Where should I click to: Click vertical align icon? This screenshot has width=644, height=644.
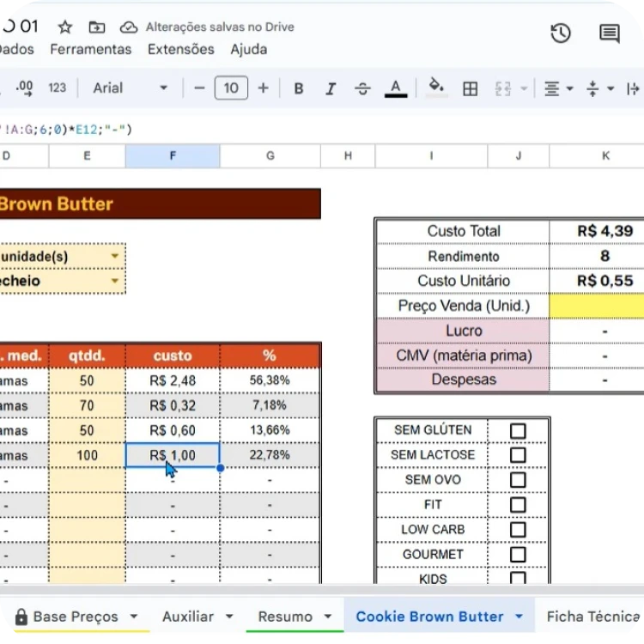(x=592, y=88)
